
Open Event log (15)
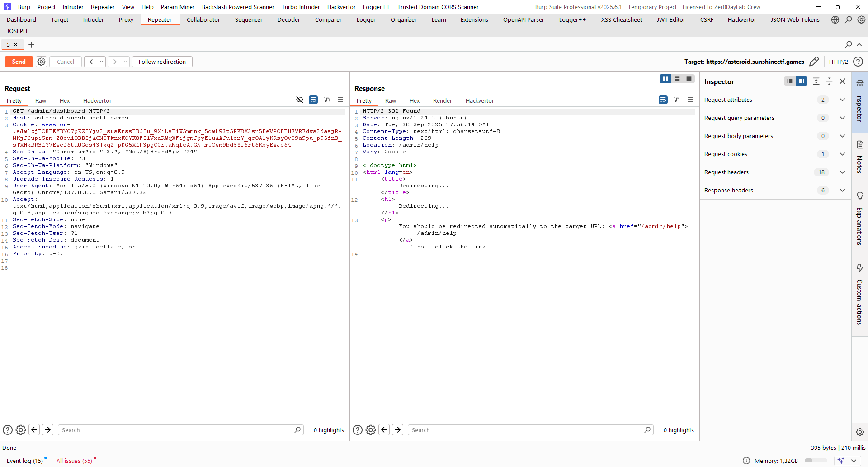25,461
